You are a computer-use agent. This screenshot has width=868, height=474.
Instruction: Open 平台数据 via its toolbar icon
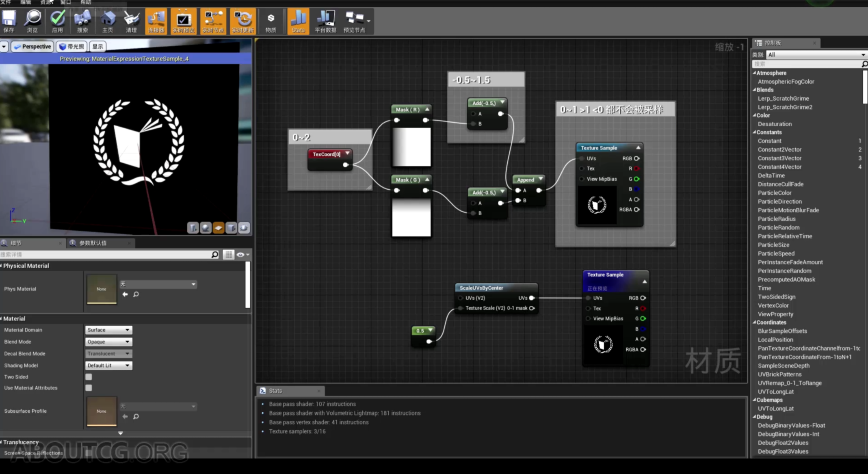325,21
